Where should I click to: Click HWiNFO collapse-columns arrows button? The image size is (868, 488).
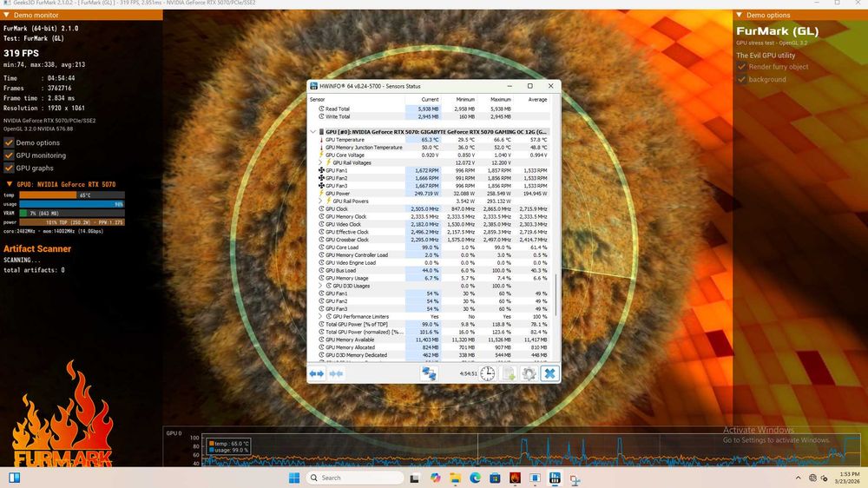(x=336, y=374)
